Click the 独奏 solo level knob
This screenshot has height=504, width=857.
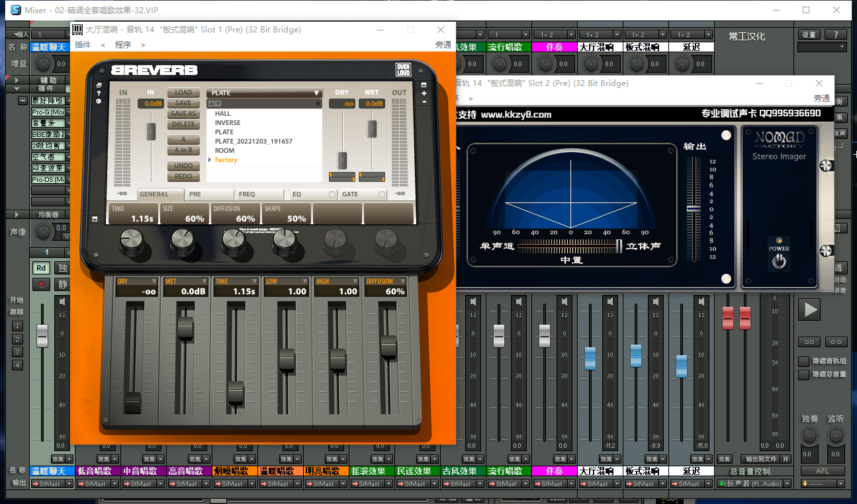click(x=809, y=435)
